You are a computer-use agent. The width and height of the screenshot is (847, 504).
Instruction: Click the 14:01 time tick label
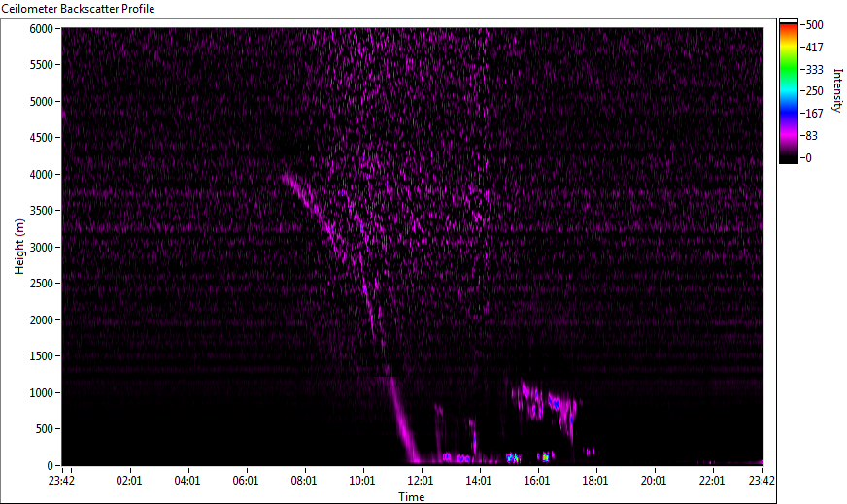479,481
